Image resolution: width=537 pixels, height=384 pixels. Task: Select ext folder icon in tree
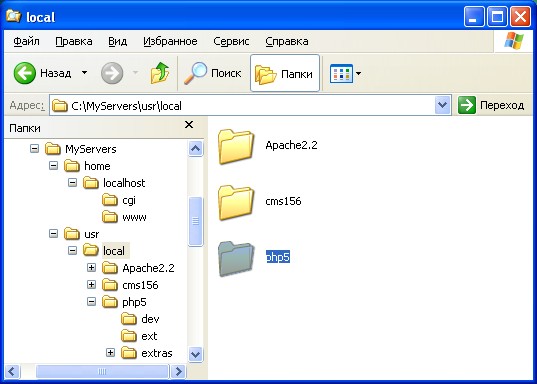[129, 336]
